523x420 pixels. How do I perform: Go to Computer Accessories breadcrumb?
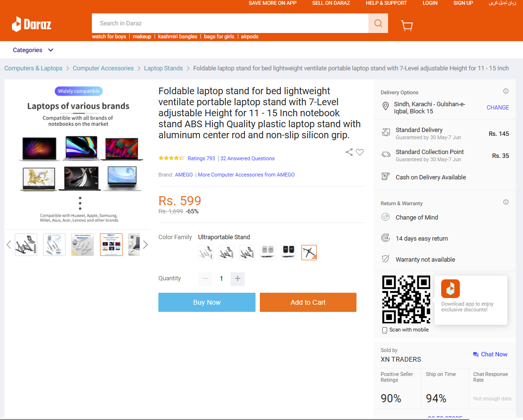[103, 68]
